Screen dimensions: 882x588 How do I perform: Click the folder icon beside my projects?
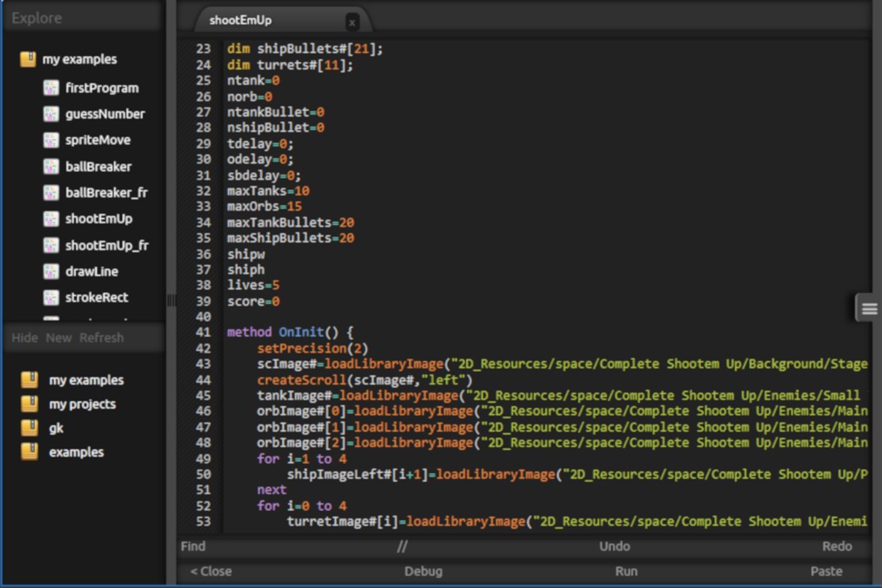click(x=30, y=403)
